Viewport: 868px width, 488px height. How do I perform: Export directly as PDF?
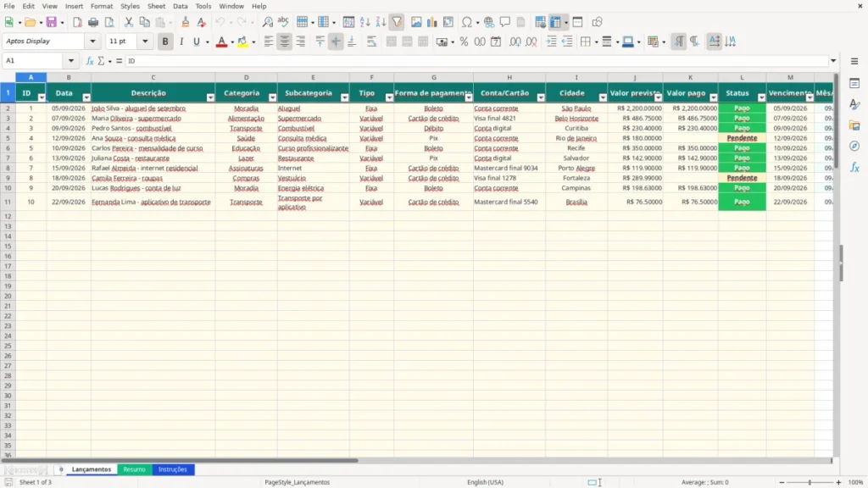tap(77, 22)
